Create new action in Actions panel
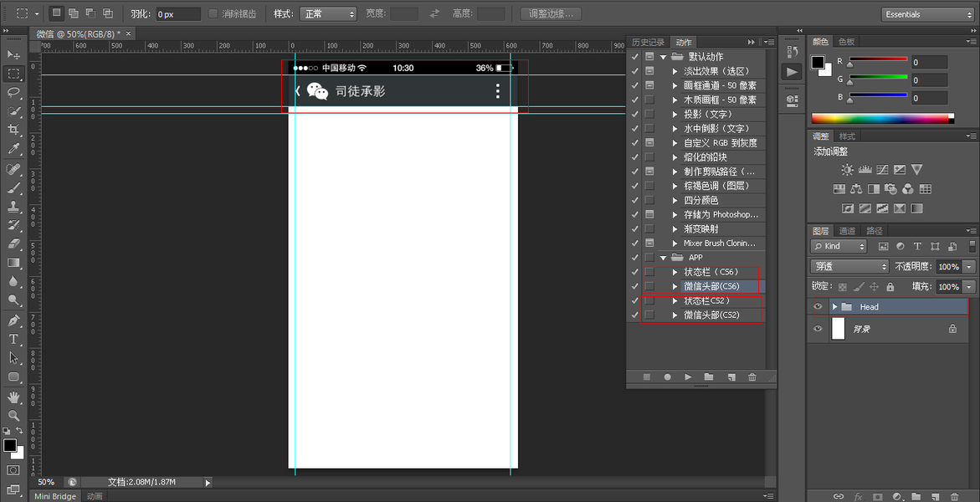Screen dimensions: 980x502 pos(731,377)
